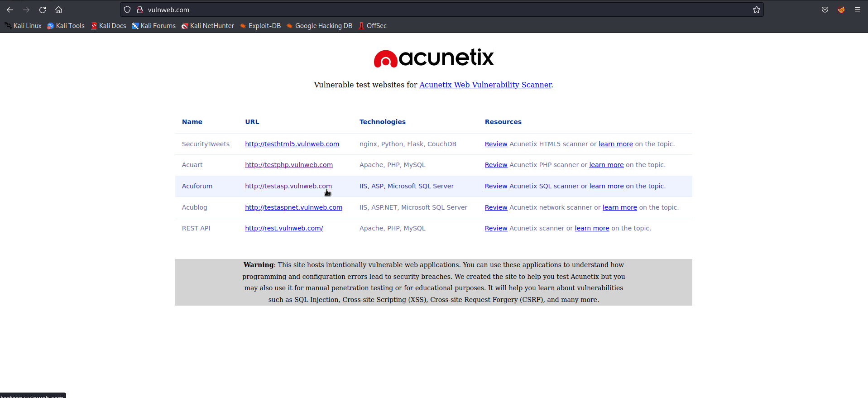Click the acunetix logo image
This screenshot has height=398, width=868.
point(434,58)
